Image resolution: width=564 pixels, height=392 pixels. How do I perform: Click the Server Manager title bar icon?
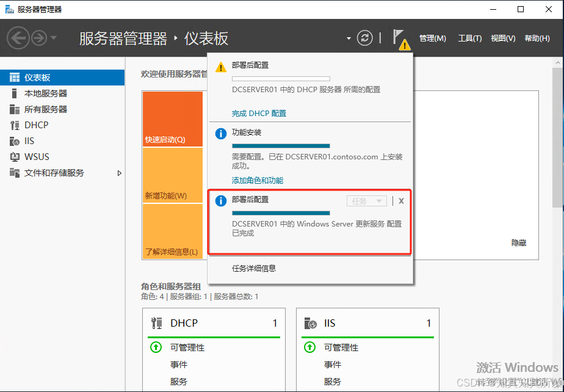pyautogui.click(x=9, y=9)
